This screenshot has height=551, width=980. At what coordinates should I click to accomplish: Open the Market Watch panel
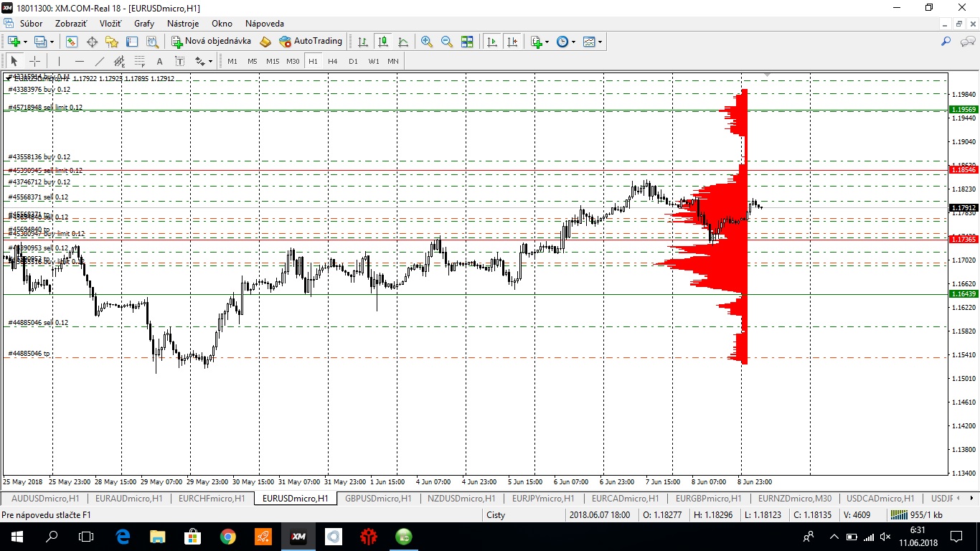coord(72,42)
